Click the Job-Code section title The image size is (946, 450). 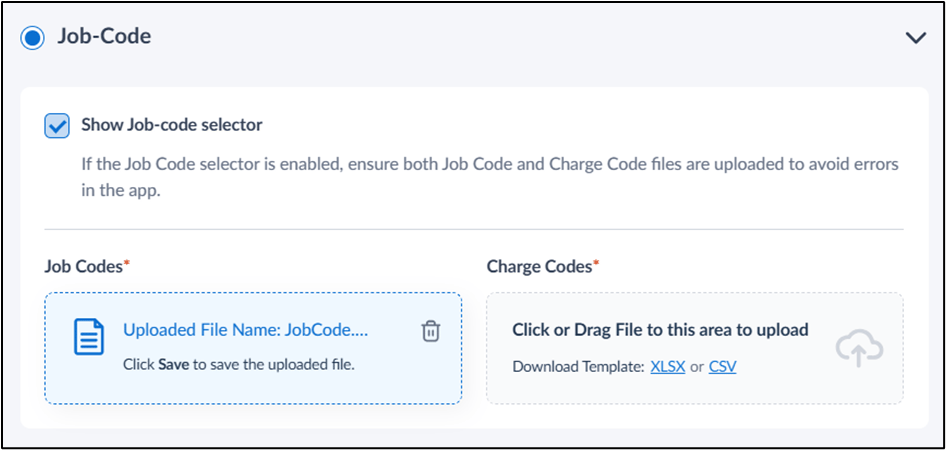click(x=104, y=37)
